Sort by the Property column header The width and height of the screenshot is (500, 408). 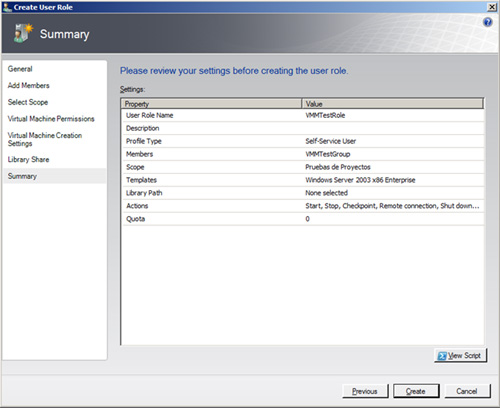(211, 104)
